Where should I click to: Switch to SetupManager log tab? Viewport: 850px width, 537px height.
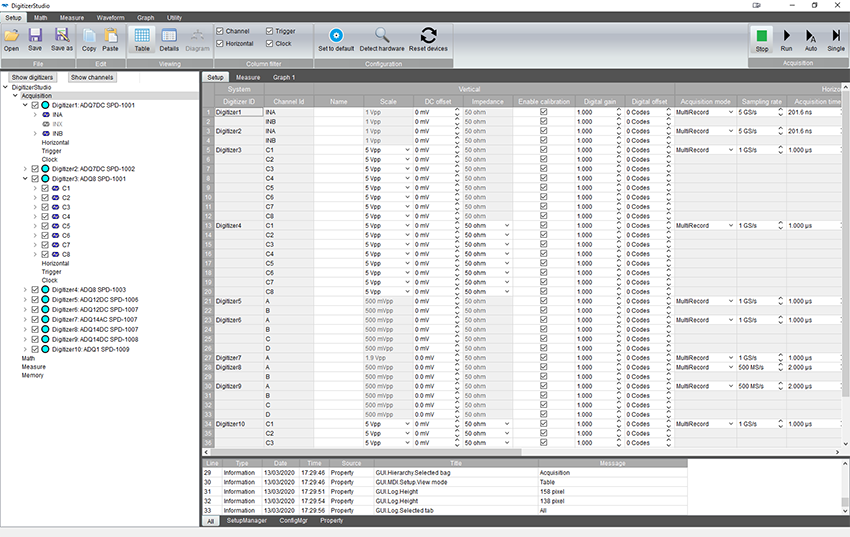tap(247, 521)
